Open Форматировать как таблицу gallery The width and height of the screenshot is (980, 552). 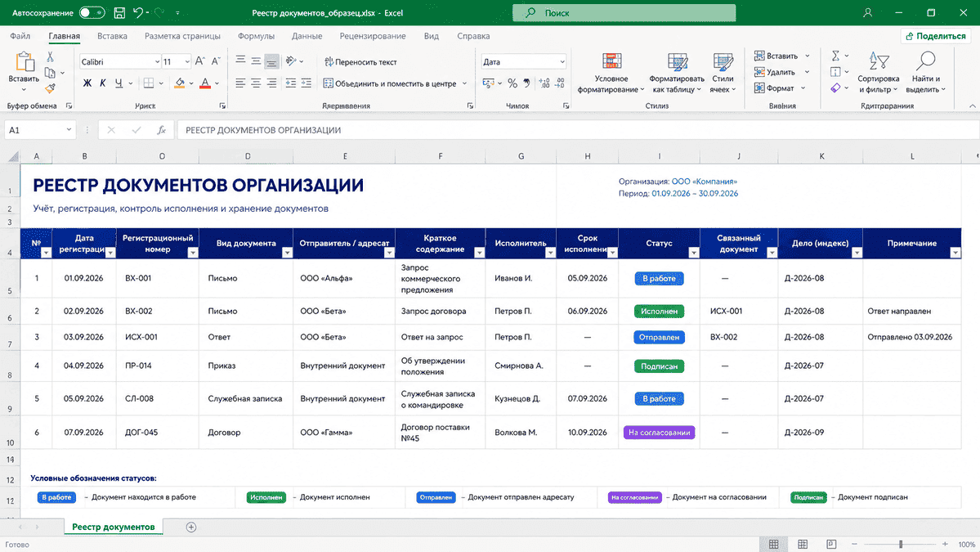click(x=677, y=73)
